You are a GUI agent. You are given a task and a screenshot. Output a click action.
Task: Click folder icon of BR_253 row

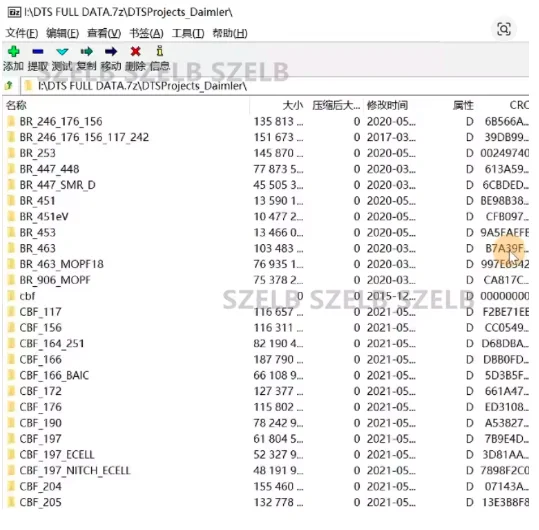[x=11, y=153]
